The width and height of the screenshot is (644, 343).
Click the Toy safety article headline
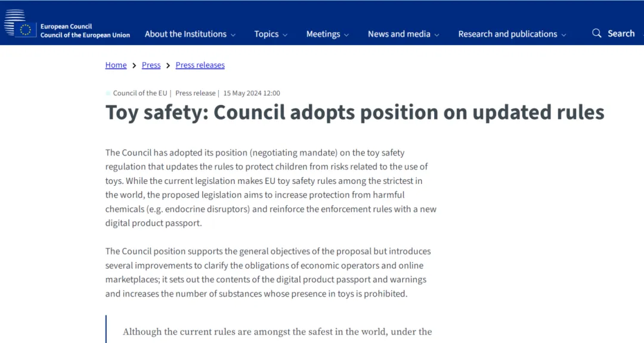click(355, 113)
